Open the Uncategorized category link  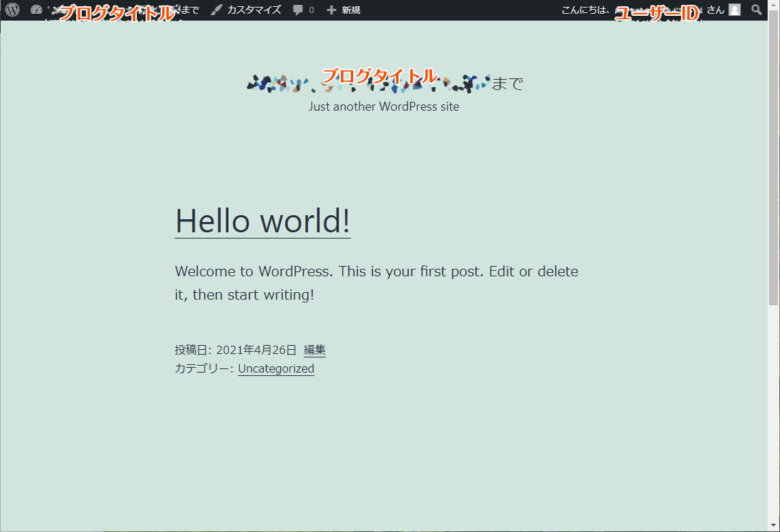(x=276, y=368)
